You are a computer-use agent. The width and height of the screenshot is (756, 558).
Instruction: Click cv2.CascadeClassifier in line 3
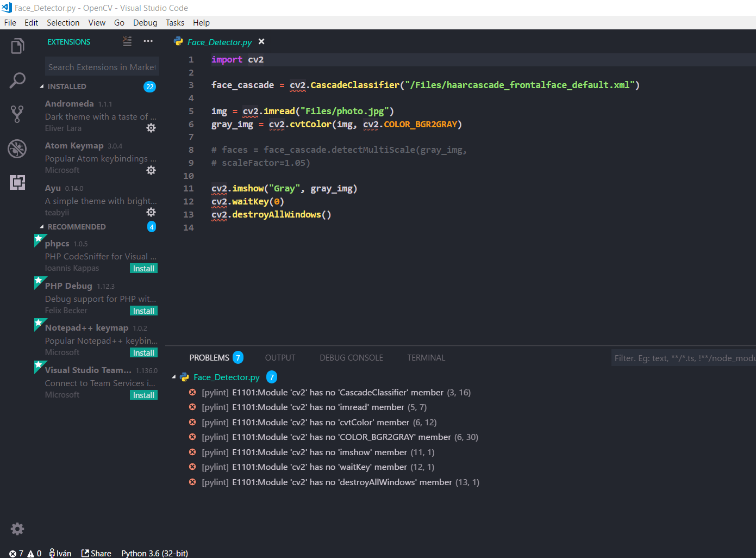(345, 85)
